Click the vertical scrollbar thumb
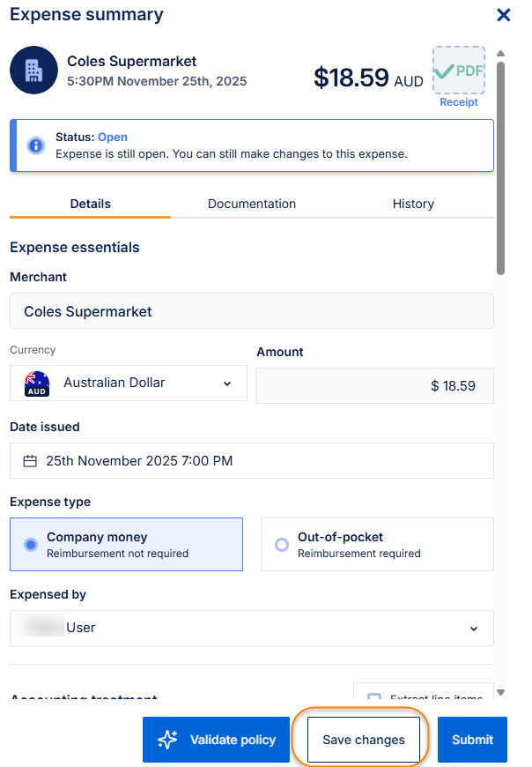Screen dimensions: 532x767 tap(500, 168)
